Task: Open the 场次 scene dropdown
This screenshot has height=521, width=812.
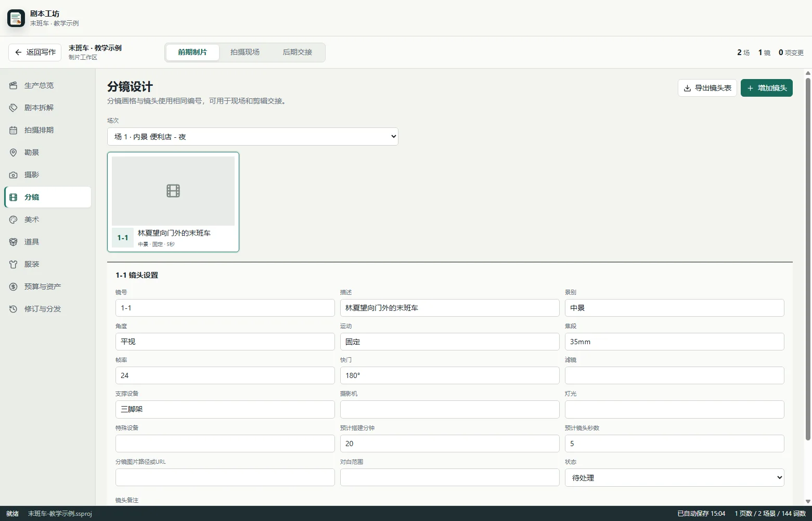Action: tap(253, 137)
